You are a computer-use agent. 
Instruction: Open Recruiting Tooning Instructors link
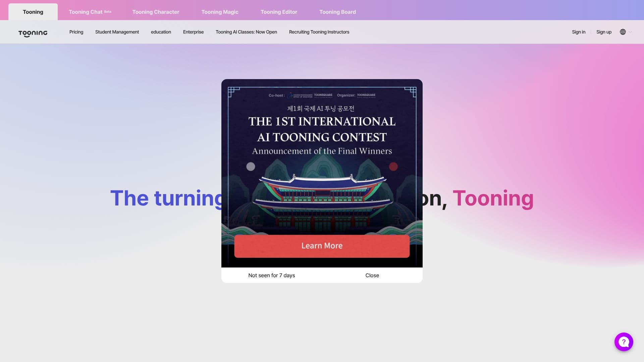(319, 32)
